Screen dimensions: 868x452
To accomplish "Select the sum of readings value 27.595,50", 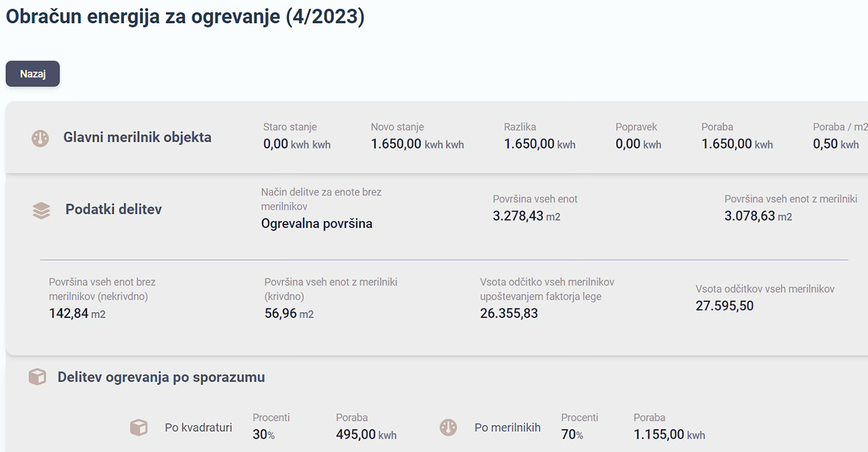I will pos(724,306).
